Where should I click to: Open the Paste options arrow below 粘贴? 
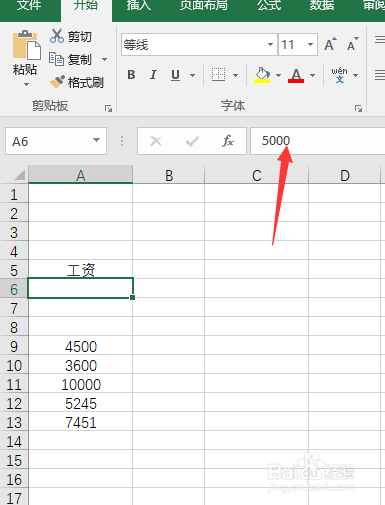26,85
